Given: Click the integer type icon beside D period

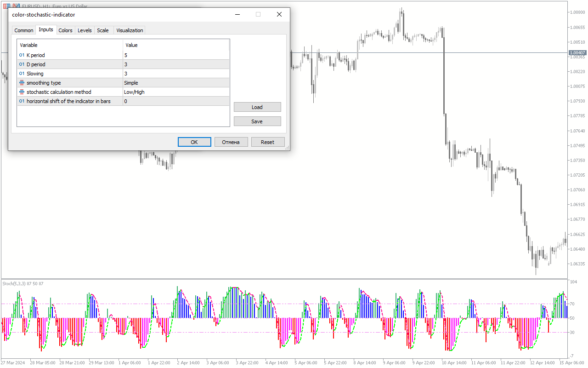Looking at the screenshot, I should click(x=22, y=64).
